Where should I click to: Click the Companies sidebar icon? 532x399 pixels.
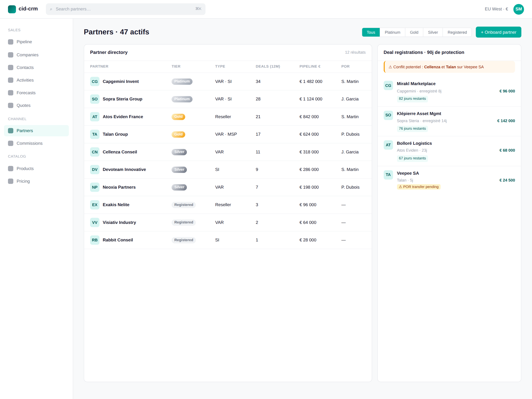point(11,55)
